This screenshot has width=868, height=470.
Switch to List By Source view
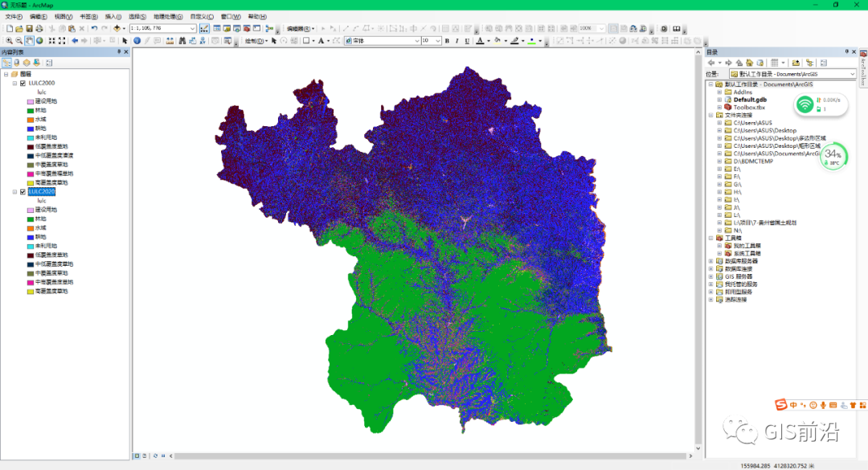point(17,63)
